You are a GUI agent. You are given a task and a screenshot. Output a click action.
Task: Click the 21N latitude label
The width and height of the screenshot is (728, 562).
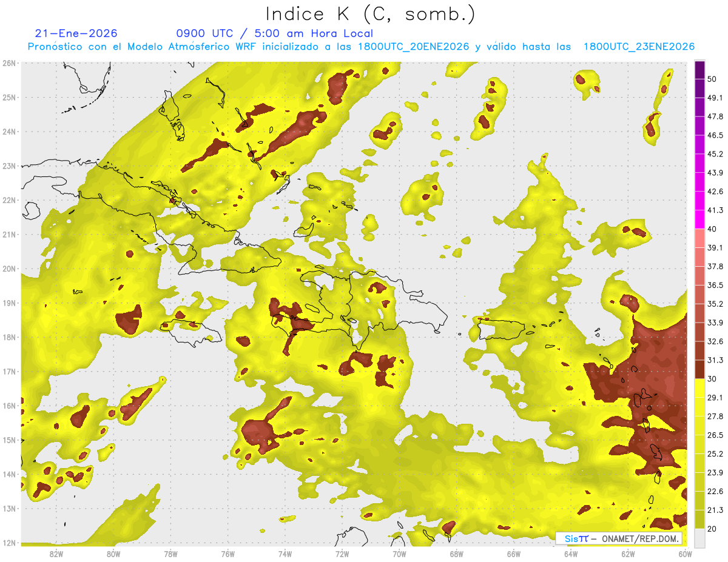(9, 234)
